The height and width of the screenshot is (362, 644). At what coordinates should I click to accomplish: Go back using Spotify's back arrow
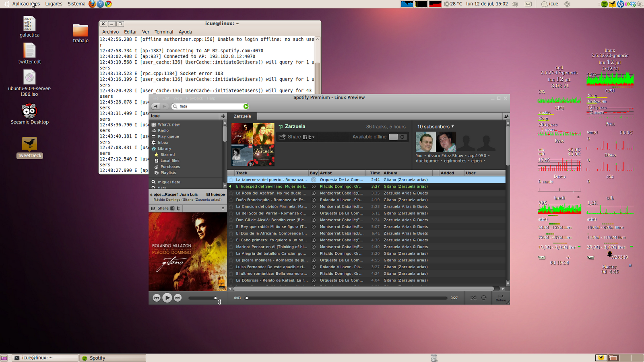pos(156,106)
